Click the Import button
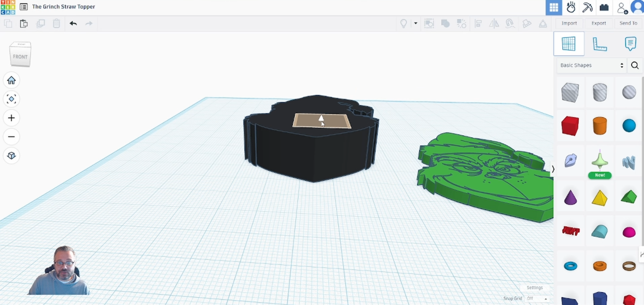This screenshot has height=305, width=644. (x=569, y=23)
